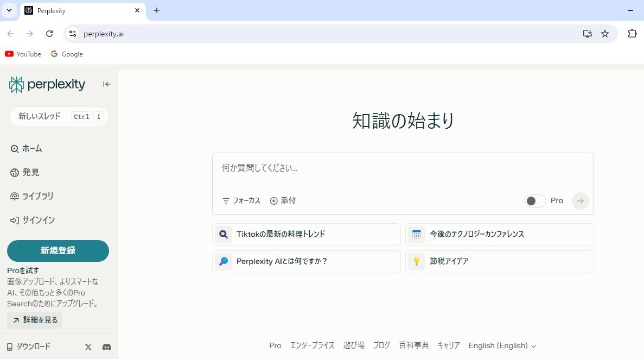This screenshot has height=359, width=644.
Task: Click 新規登録 sign-up button
Action: pyautogui.click(x=58, y=251)
